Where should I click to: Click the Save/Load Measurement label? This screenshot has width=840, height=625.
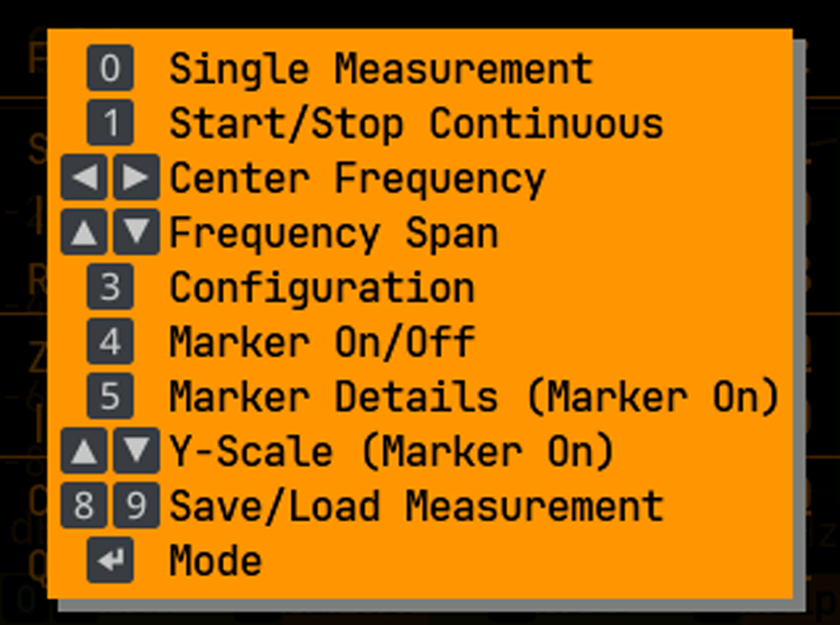[415, 507]
